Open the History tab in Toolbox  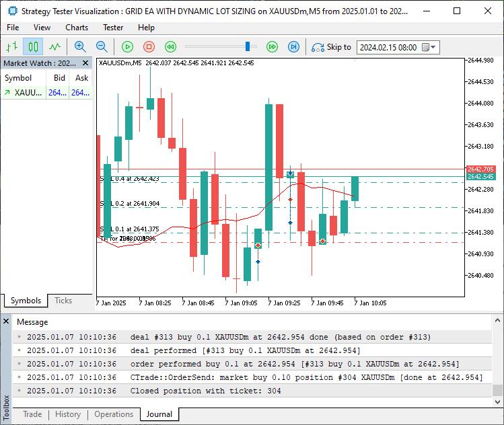pyautogui.click(x=67, y=414)
